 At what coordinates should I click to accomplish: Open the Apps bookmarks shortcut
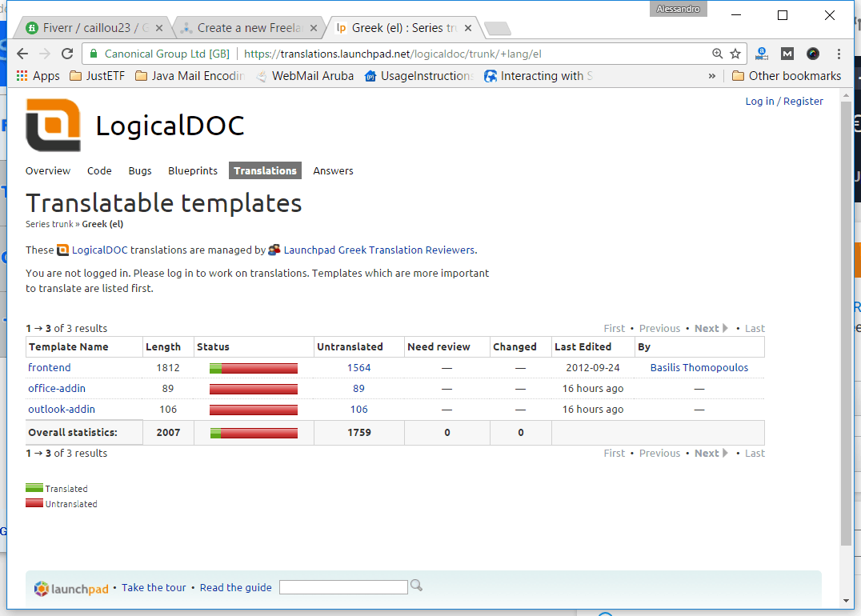click(x=38, y=76)
